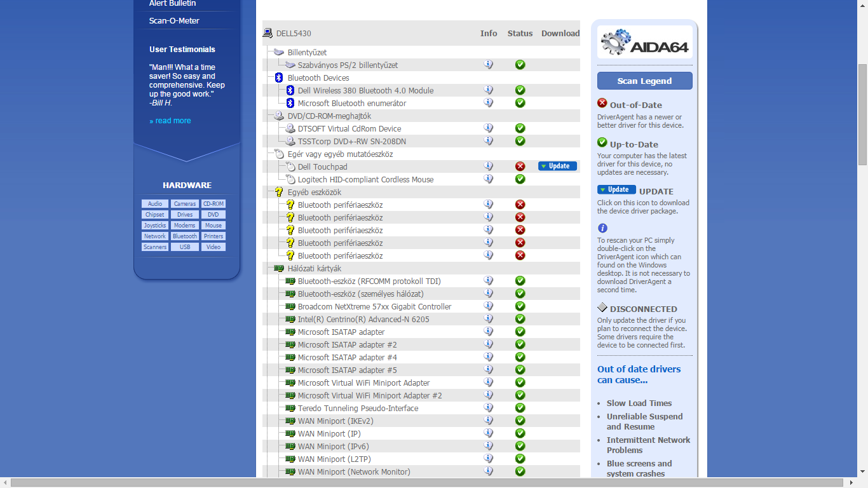Click Update button for Dell Touchpad
Image resolution: width=868 pixels, height=488 pixels.
(558, 166)
